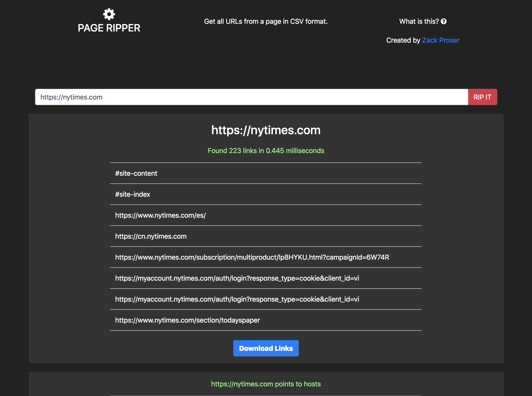Image resolution: width=532 pixels, height=396 pixels.
Task: Focus the URL input field
Action: tap(251, 97)
